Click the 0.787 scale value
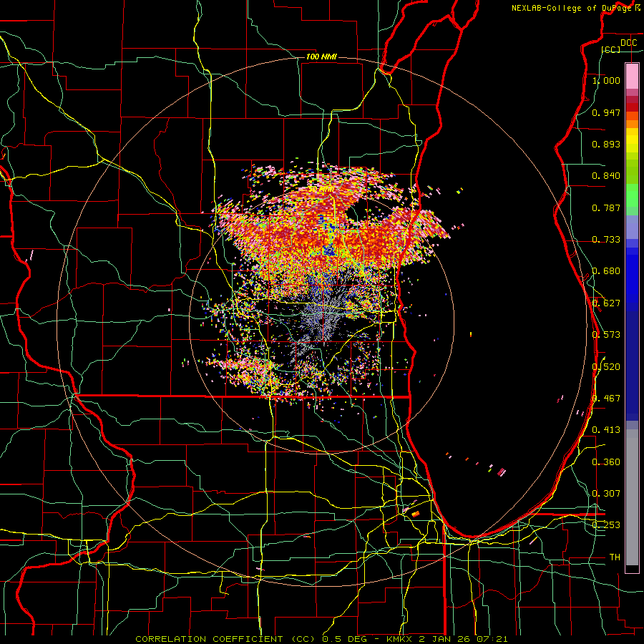 [606, 208]
